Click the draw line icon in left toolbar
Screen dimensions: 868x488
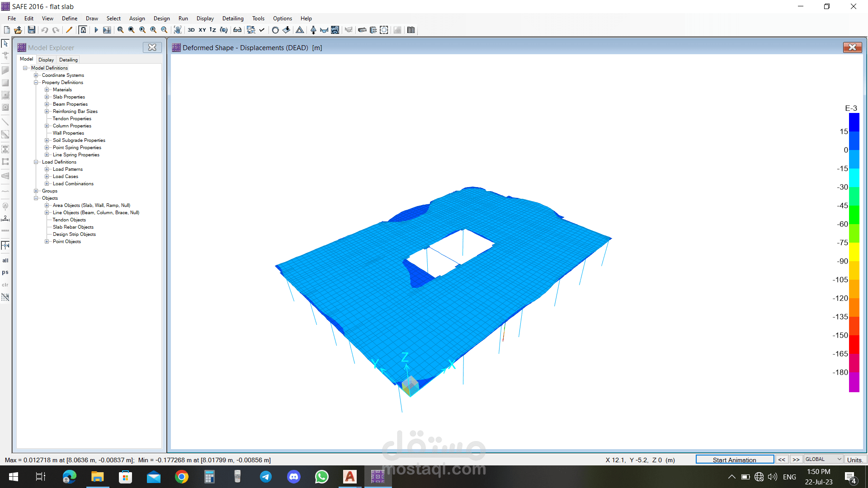[x=5, y=122]
